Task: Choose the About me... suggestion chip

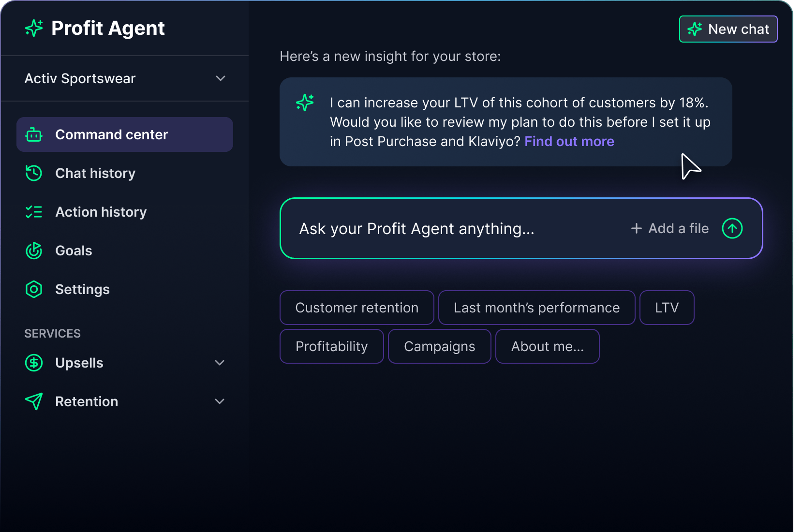Action: 548,346
